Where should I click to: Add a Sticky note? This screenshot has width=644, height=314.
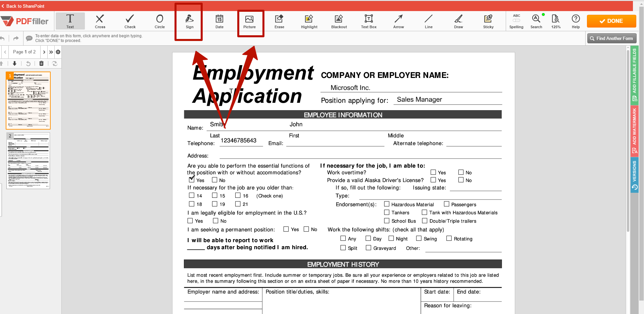488,21
